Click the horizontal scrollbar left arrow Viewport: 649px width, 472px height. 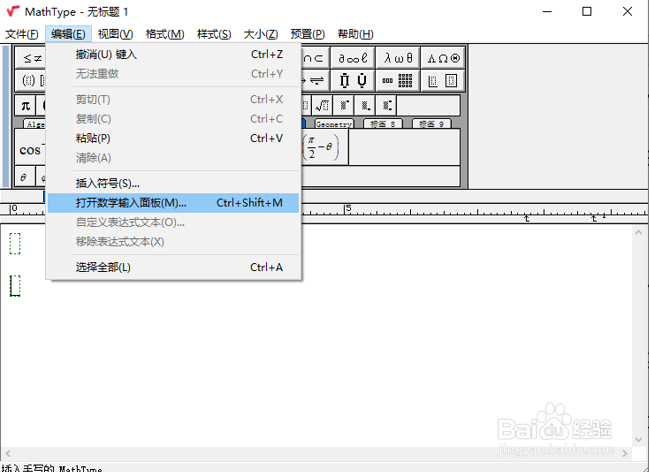7,453
